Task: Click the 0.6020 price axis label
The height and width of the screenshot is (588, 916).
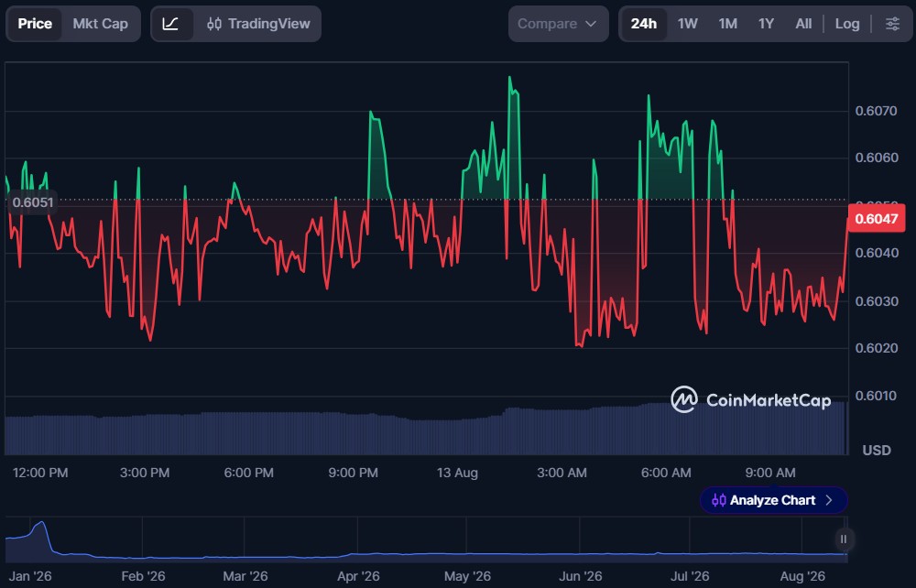Action: point(876,348)
